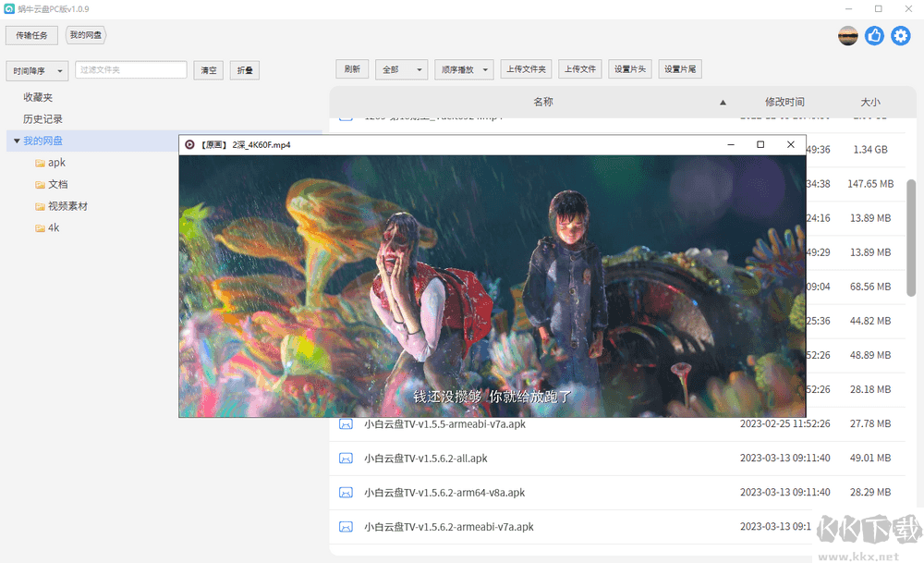The image size is (924, 563).
Task: Click the folder icon beside 视频素材
Action: pos(41,205)
